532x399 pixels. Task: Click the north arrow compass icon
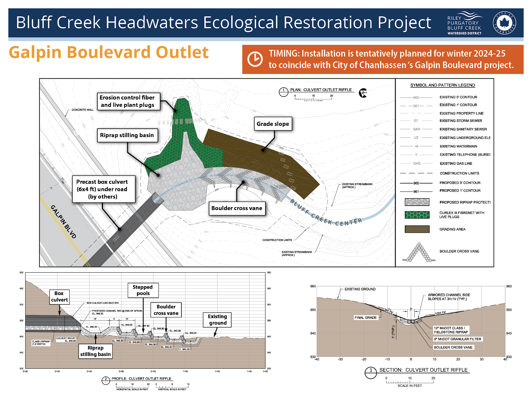tap(363, 93)
